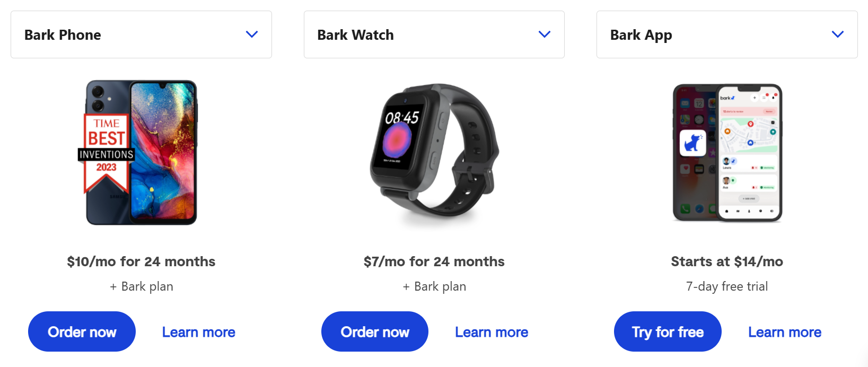Image resolution: width=868 pixels, height=367 pixels.
Task: Select the Bark Watch header label
Action: [355, 35]
